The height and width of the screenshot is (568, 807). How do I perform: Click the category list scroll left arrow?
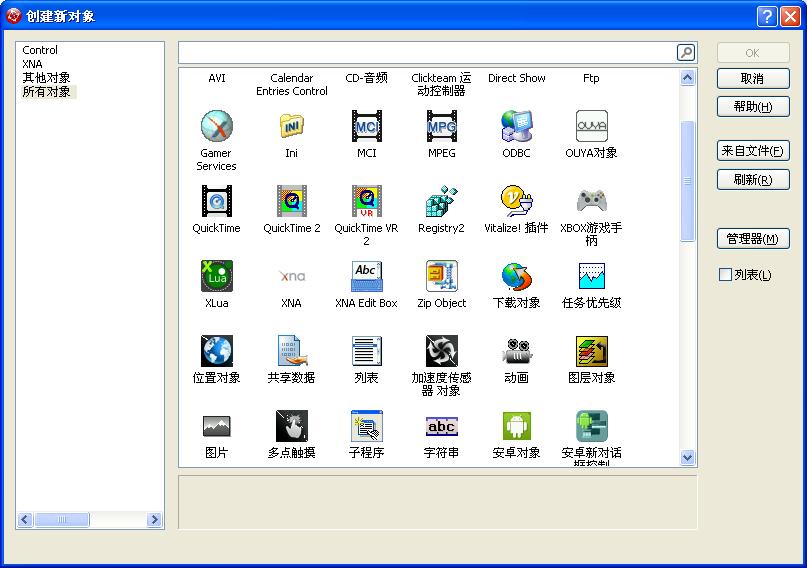click(25, 520)
